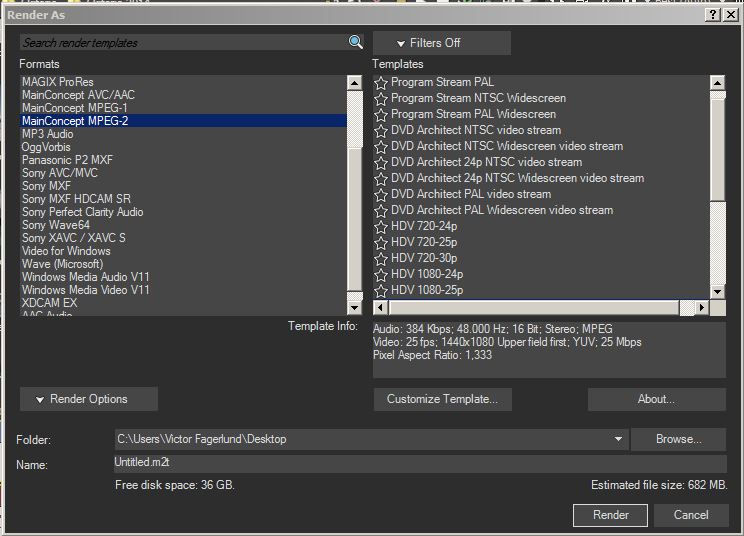Star the HDV 720-25p template
This screenshot has width=744, height=536.
coord(381,243)
